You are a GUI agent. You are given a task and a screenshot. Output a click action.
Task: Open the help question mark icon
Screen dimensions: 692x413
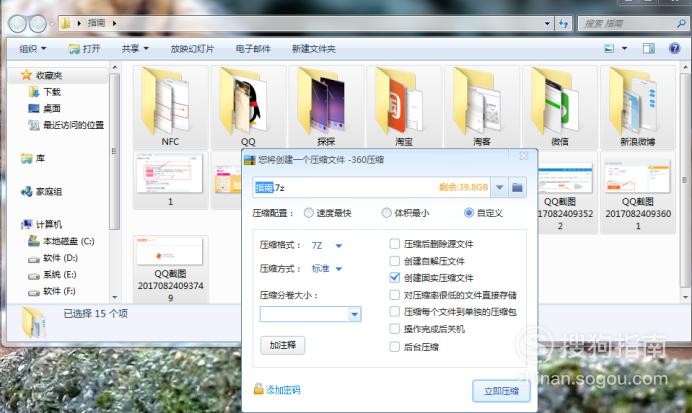pos(674,48)
